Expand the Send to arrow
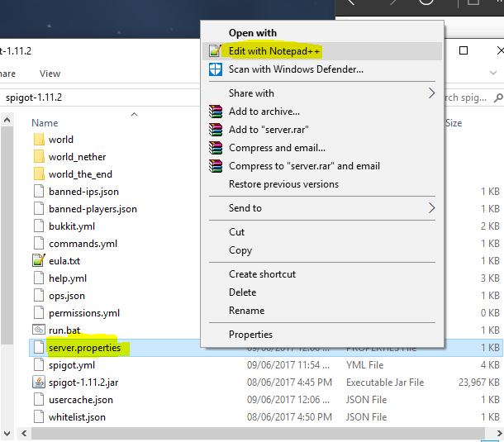Screen dimensions: 504x442 point(431,208)
